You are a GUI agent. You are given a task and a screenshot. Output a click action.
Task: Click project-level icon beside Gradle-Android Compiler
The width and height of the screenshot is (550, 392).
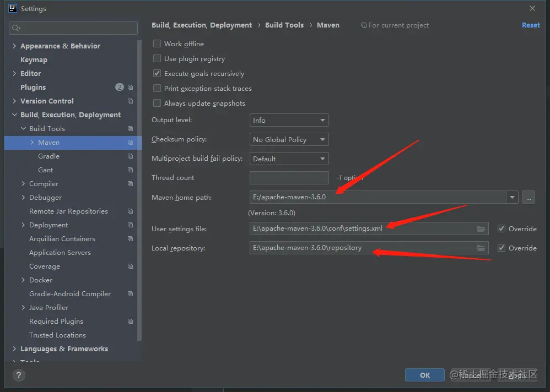[x=131, y=293]
